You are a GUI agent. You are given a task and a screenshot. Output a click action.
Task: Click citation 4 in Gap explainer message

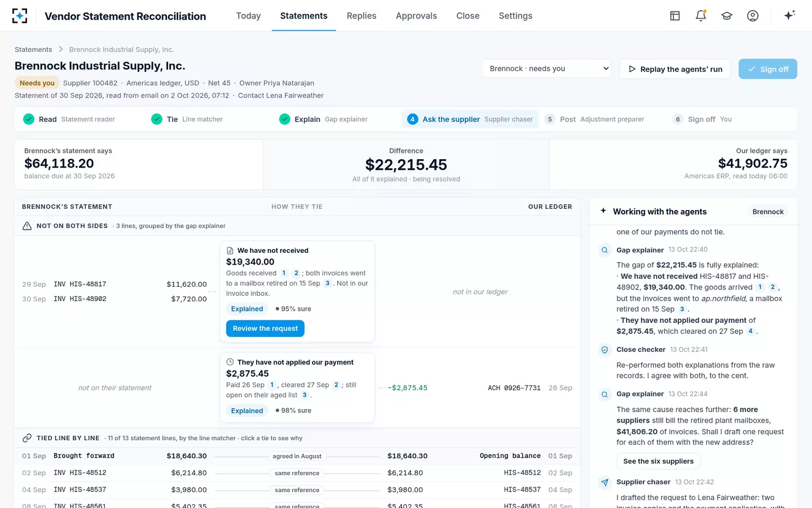(751, 331)
